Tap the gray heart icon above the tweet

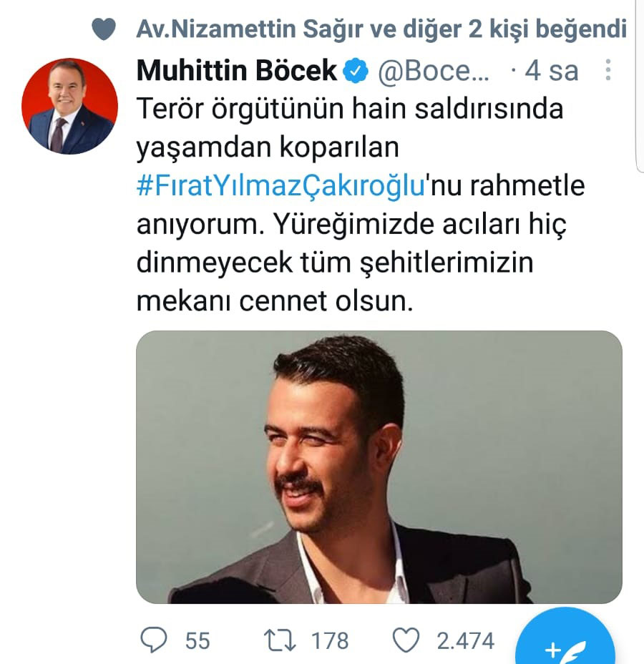coord(104,29)
